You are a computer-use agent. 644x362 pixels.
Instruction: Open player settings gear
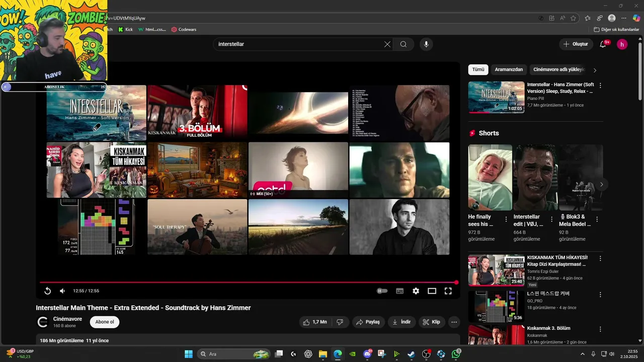416,291
